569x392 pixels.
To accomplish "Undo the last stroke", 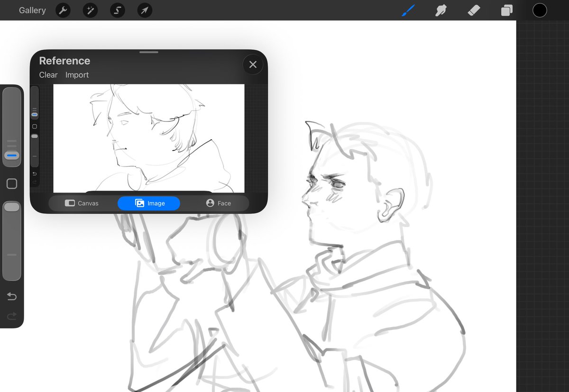I will (12, 297).
